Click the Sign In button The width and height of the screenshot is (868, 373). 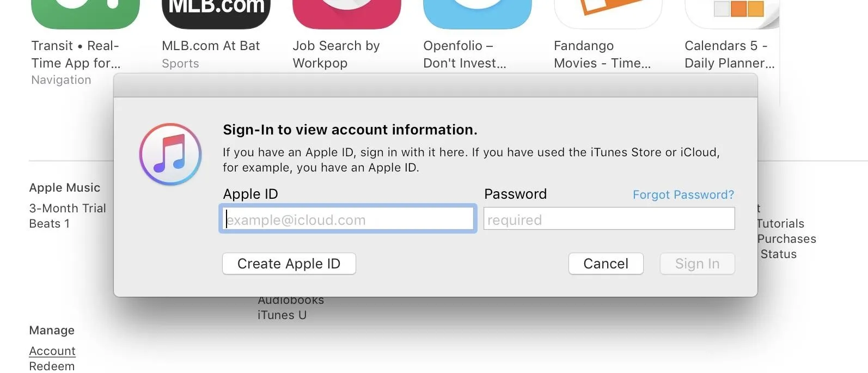(x=697, y=264)
